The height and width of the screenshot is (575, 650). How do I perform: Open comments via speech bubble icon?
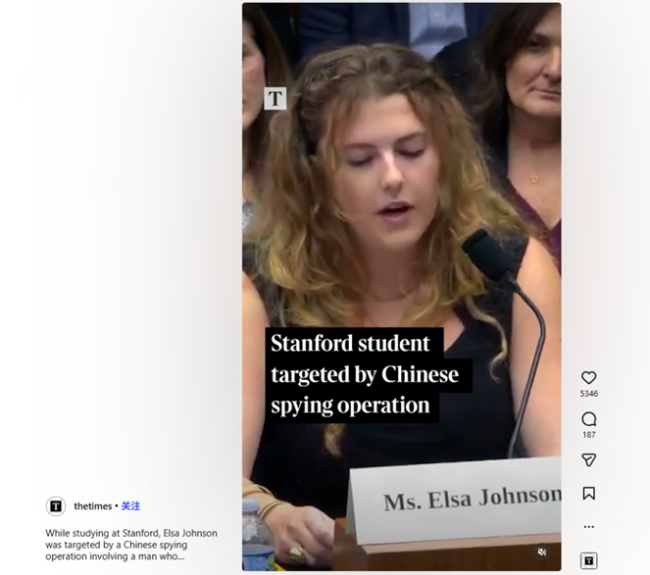pyautogui.click(x=589, y=419)
